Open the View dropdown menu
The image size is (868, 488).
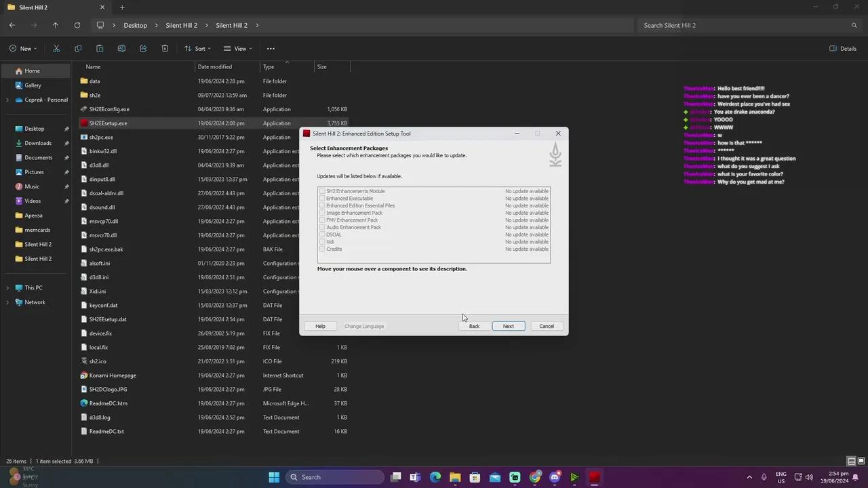(x=237, y=49)
